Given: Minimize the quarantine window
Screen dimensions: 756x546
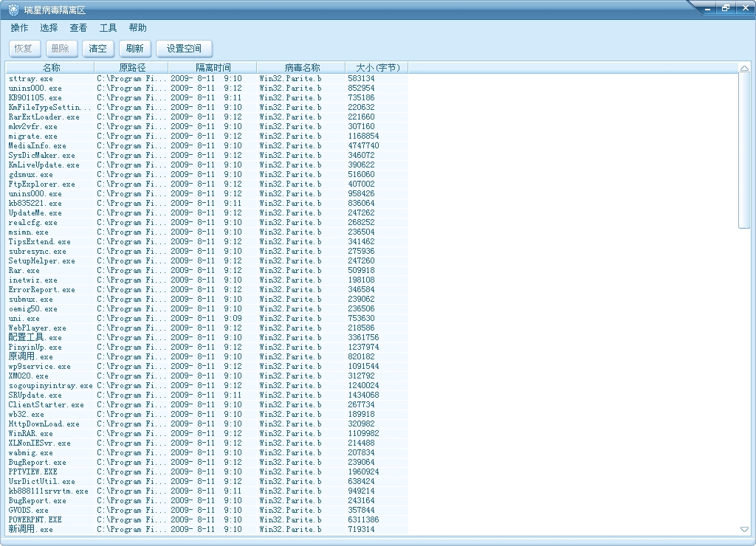Looking at the screenshot, I should point(708,8).
